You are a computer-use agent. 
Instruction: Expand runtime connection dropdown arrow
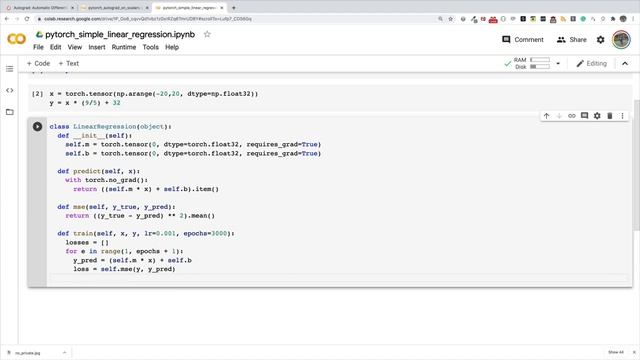(x=558, y=64)
